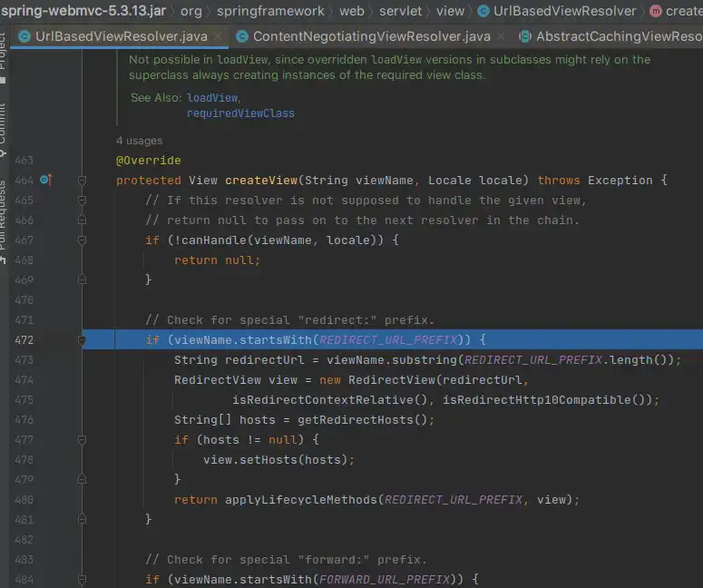This screenshot has height=588, width=703.
Task: Click the 'throws' keyword on line 464
Action: pyautogui.click(x=559, y=181)
